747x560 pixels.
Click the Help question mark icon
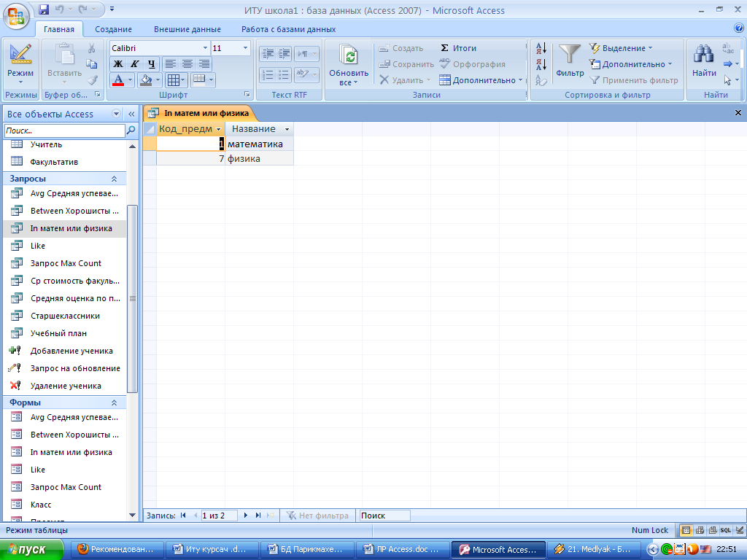[739, 28]
